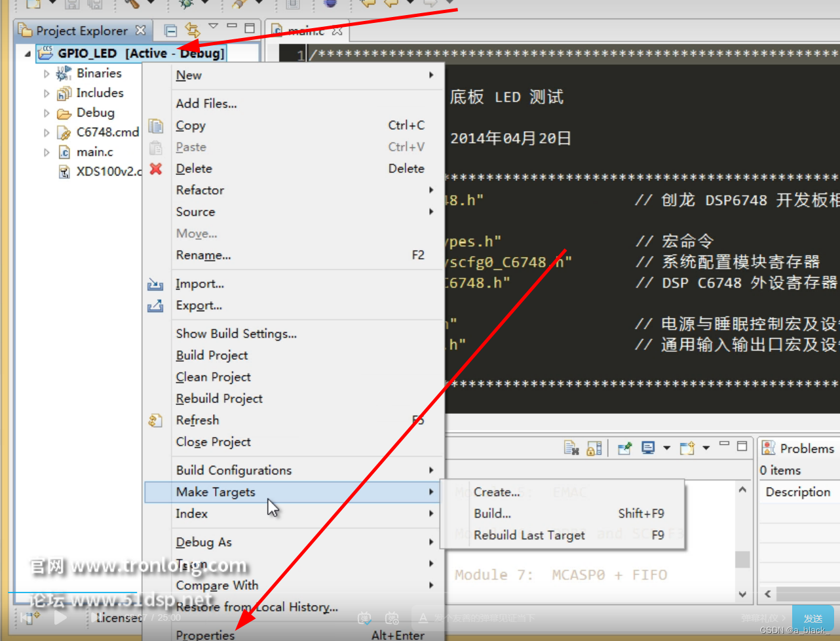Open the dropdown beside Open Console icon

pyautogui.click(x=706, y=448)
